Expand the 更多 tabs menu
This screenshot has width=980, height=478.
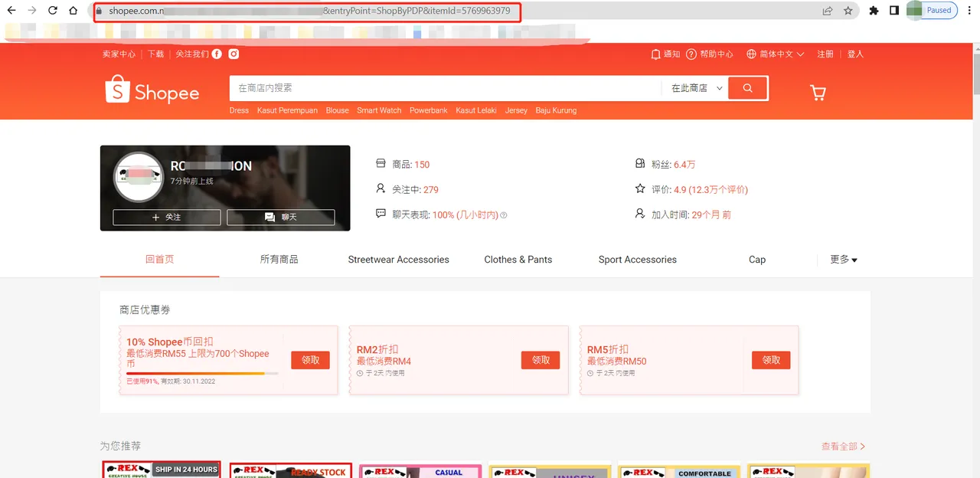(x=842, y=259)
